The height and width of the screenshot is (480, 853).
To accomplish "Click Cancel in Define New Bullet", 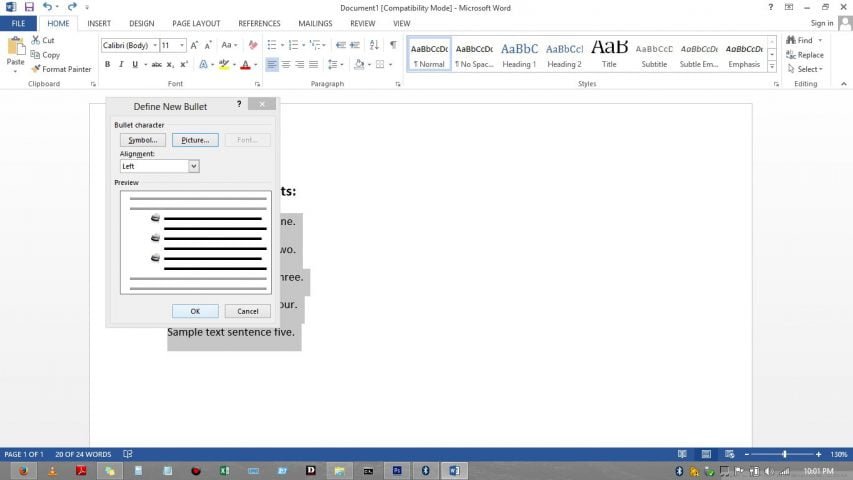I will 248,311.
